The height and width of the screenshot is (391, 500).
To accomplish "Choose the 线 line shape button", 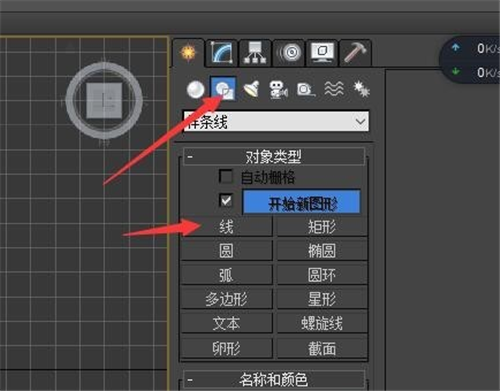I will [227, 227].
